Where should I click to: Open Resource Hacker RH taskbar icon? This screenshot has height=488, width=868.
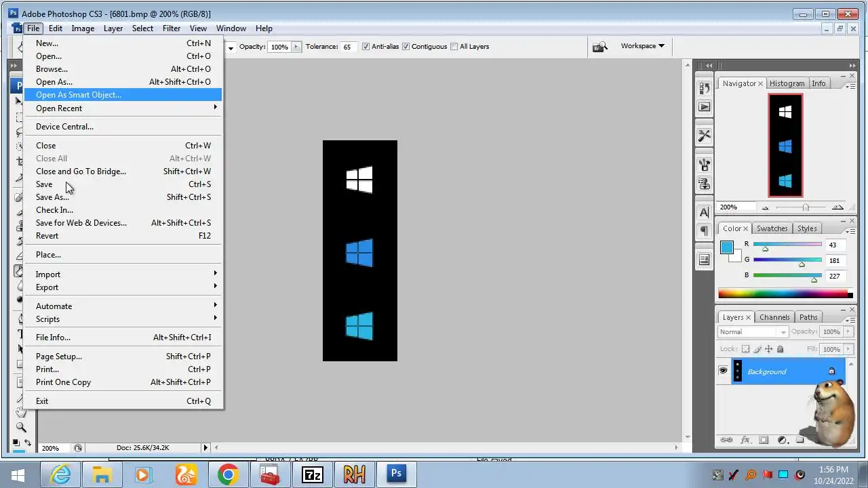pos(354,474)
